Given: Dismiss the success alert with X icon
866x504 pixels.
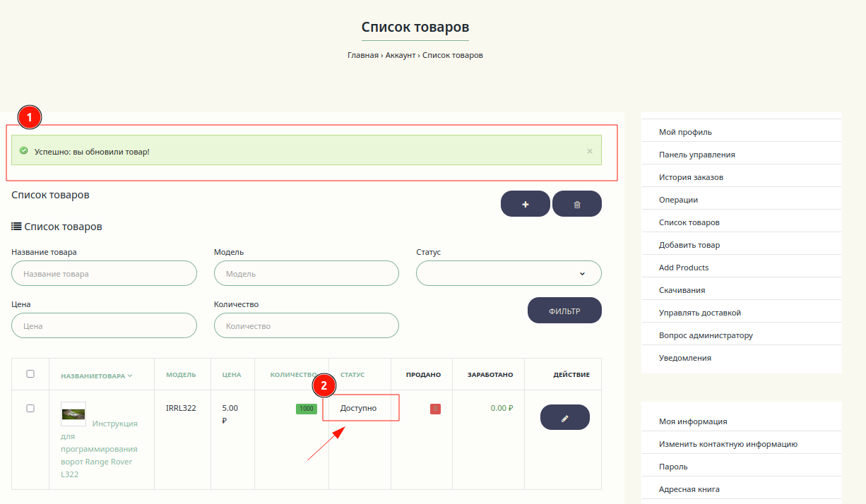Looking at the screenshot, I should pyautogui.click(x=590, y=151).
